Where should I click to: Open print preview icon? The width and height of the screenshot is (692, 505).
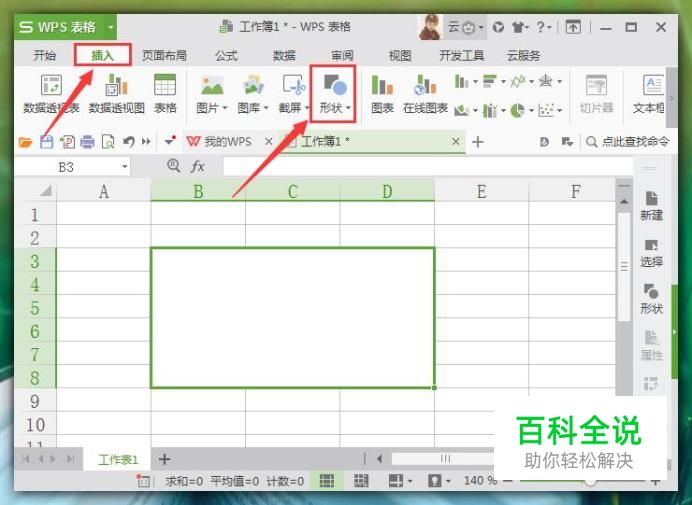click(108, 142)
